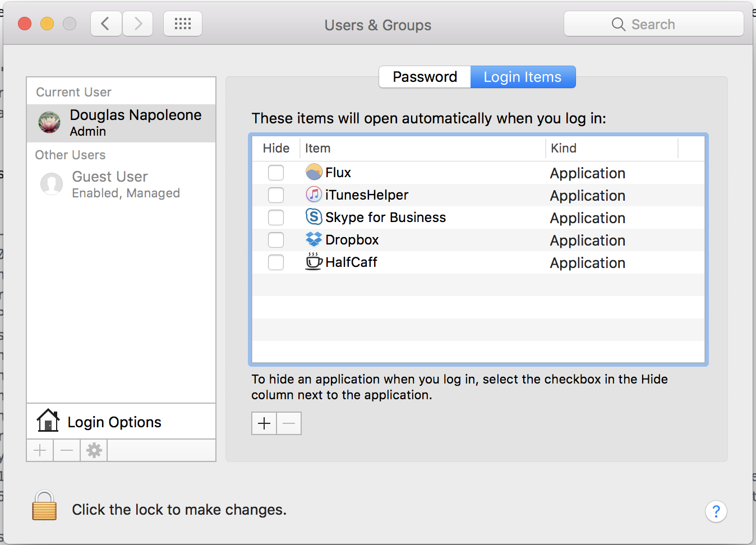Click the Flux app icon
The height and width of the screenshot is (545, 756).
pyautogui.click(x=314, y=172)
